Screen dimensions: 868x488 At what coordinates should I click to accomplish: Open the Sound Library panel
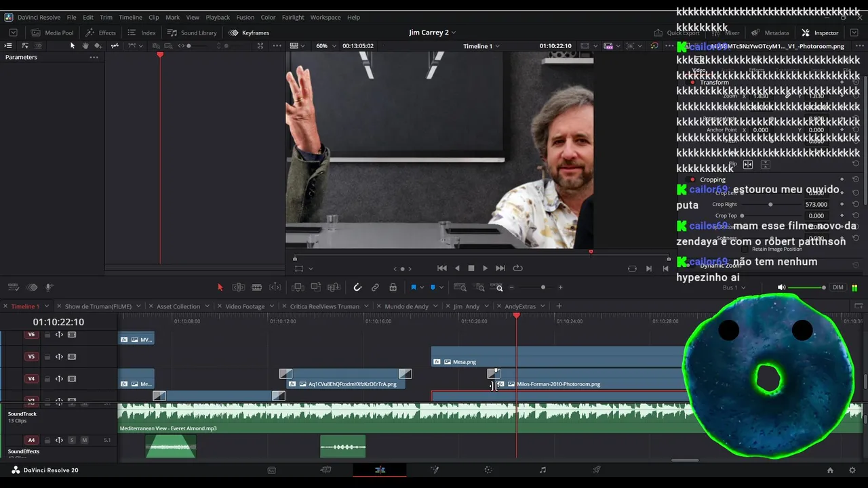pyautogui.click(x=192, y=33)
